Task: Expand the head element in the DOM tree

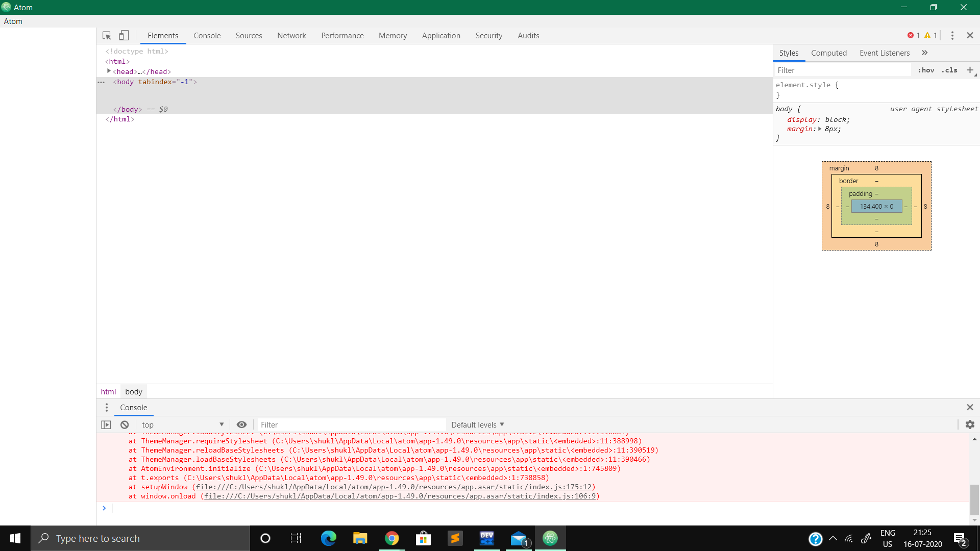Action: coord(109,71)
